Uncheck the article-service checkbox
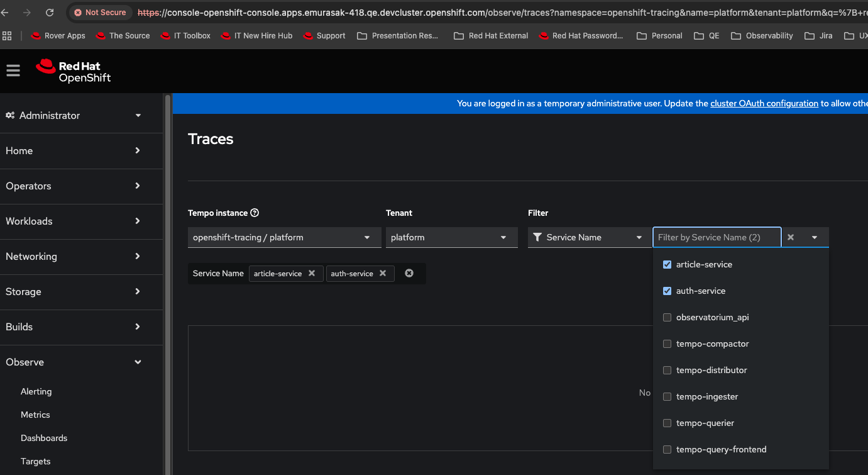 pyautogui.click(x=667, y=265)
